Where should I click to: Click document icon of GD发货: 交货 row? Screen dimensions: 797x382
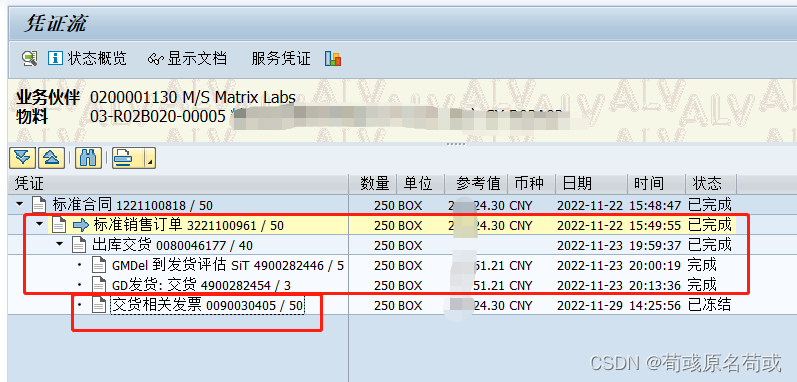(x=99, y=284)
